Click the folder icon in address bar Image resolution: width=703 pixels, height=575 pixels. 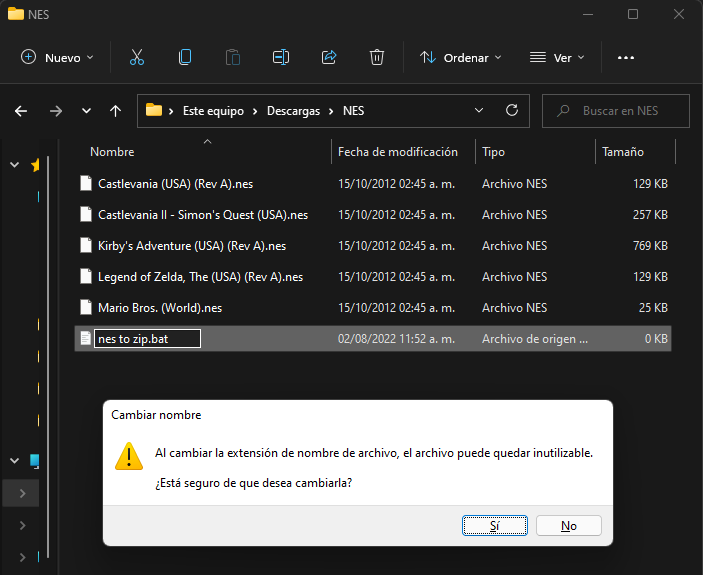(154, 110)
